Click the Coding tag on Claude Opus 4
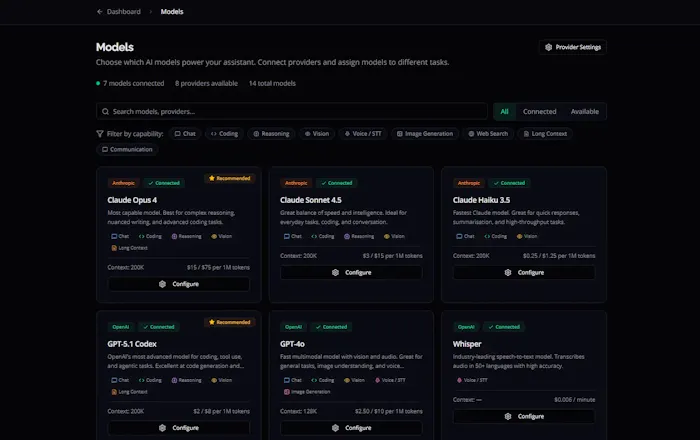The width and height of the screenshot is (700, 440). coord(150,237)
